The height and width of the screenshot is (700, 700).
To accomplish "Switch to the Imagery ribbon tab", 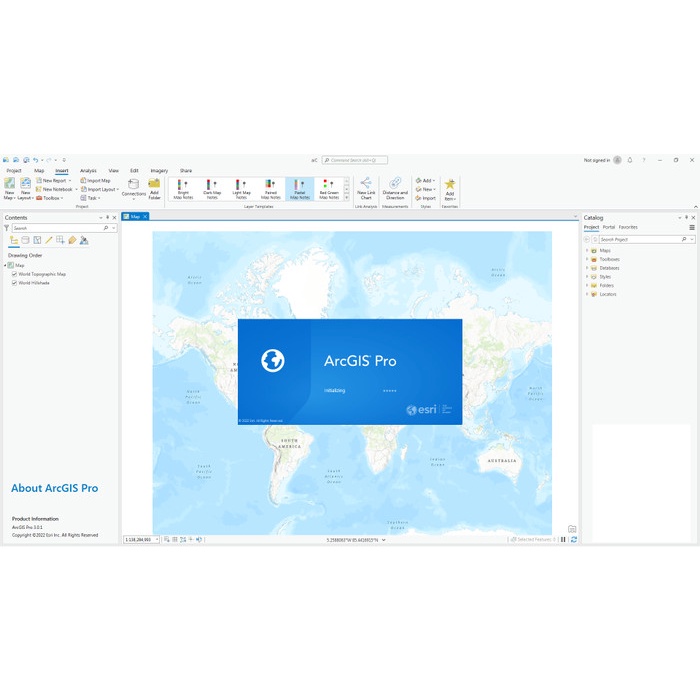I will tap(159, 171).
